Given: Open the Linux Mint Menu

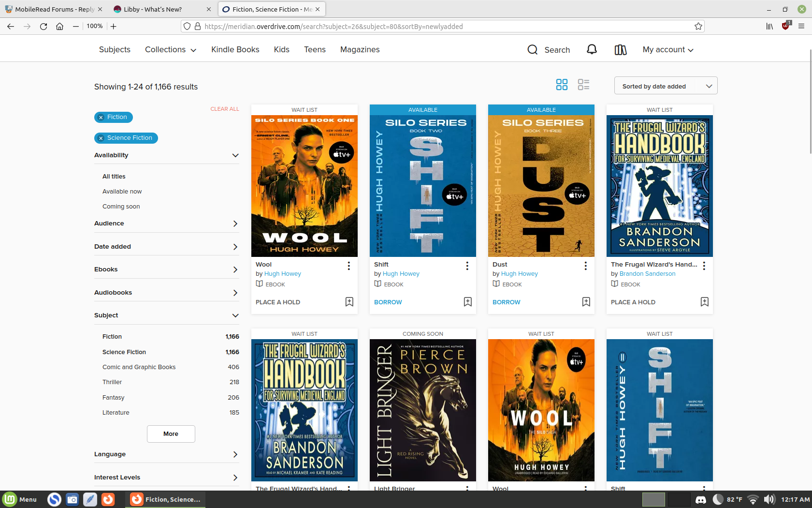Looking at the screenshot, I should point(20,499).
